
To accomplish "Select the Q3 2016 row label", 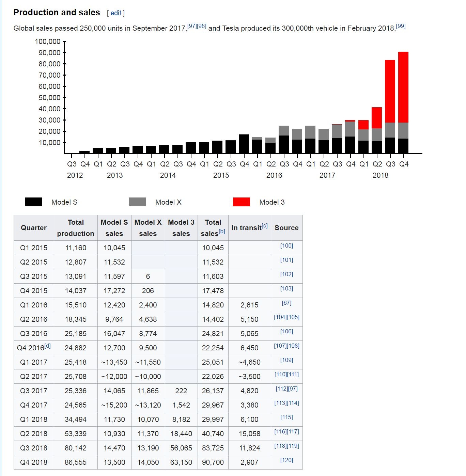I will pos(34,334).
